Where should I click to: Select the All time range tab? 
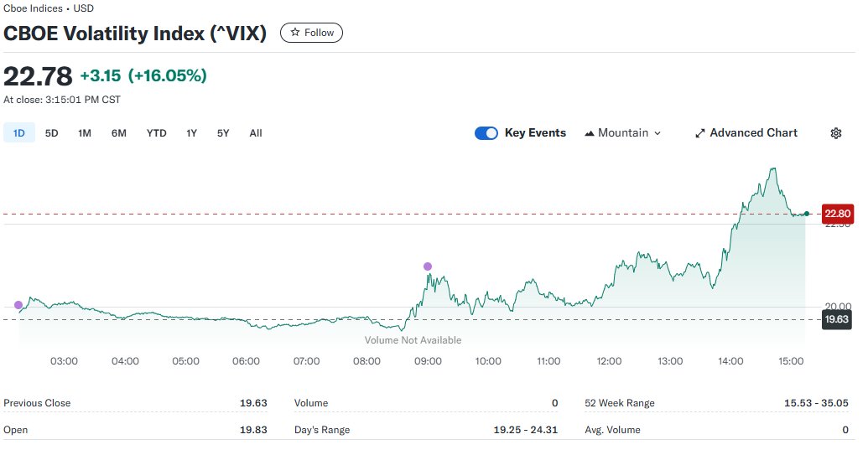[256, 133]
